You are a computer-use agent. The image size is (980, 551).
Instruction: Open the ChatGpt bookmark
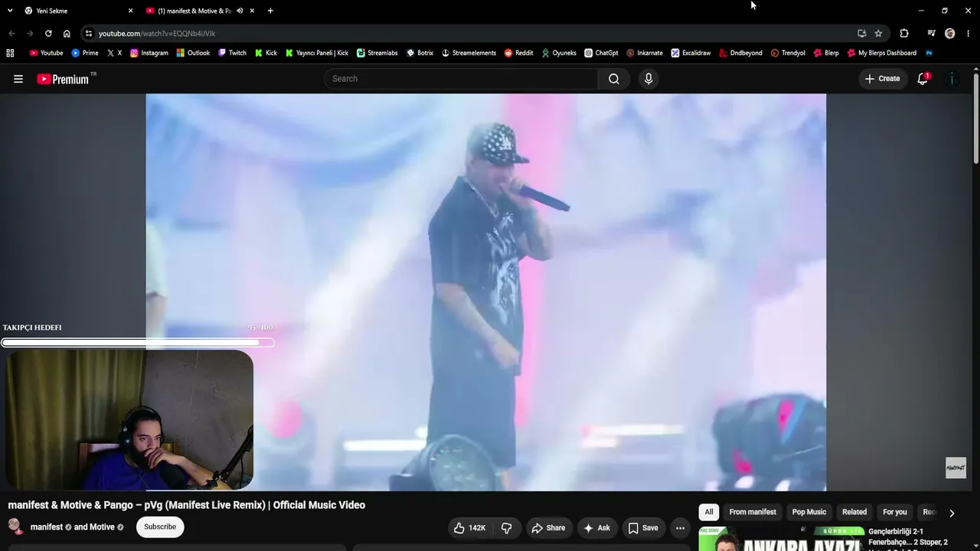(x=601, y=53)
